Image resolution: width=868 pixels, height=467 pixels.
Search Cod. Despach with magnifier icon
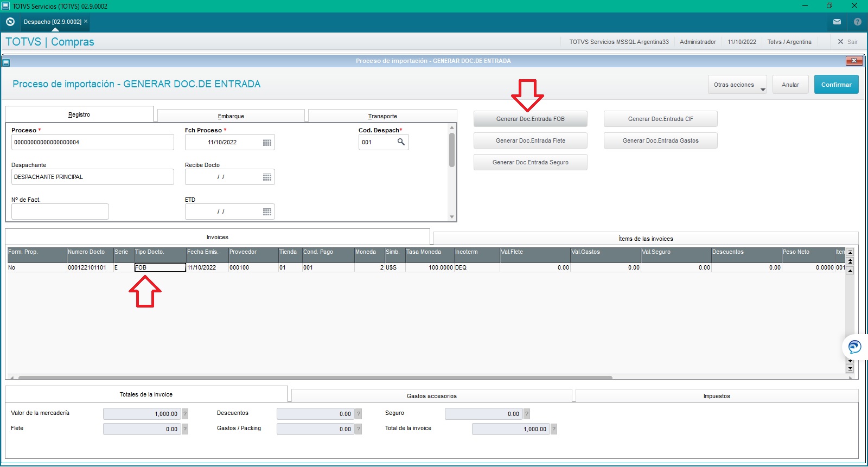tap(401, 142)
